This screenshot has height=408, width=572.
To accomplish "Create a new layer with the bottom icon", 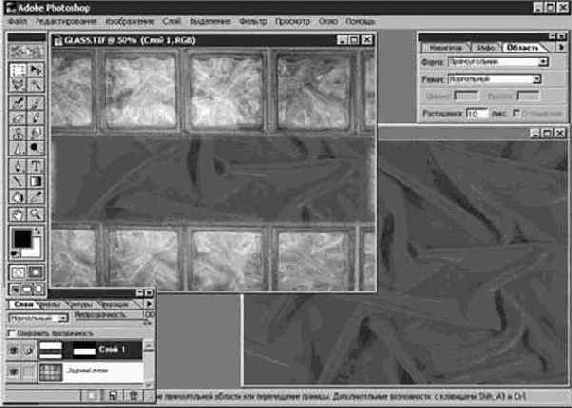I will [x=113, y=395].
